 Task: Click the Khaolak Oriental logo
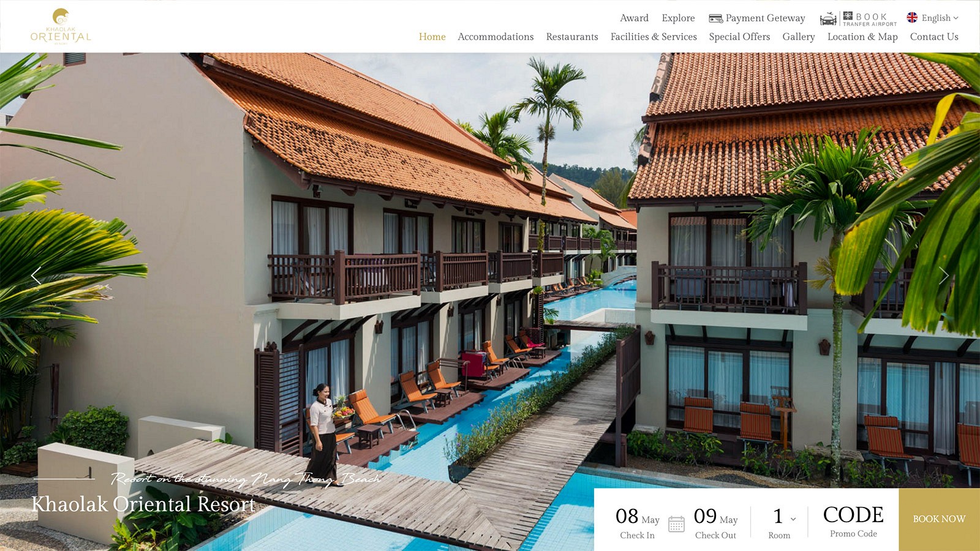pos(61,26)
